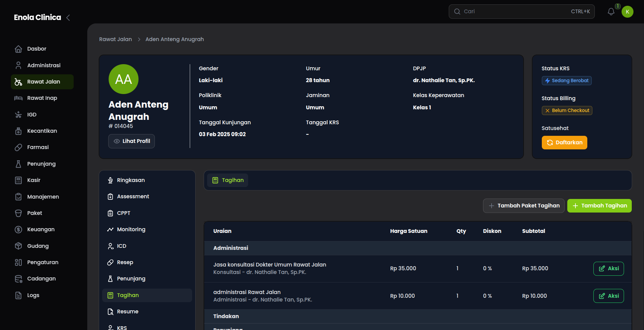The image size is (644, 330).
Task: Select the Penunjang lab flask icon
Action: pyautogui.click(x=18, y=164)
